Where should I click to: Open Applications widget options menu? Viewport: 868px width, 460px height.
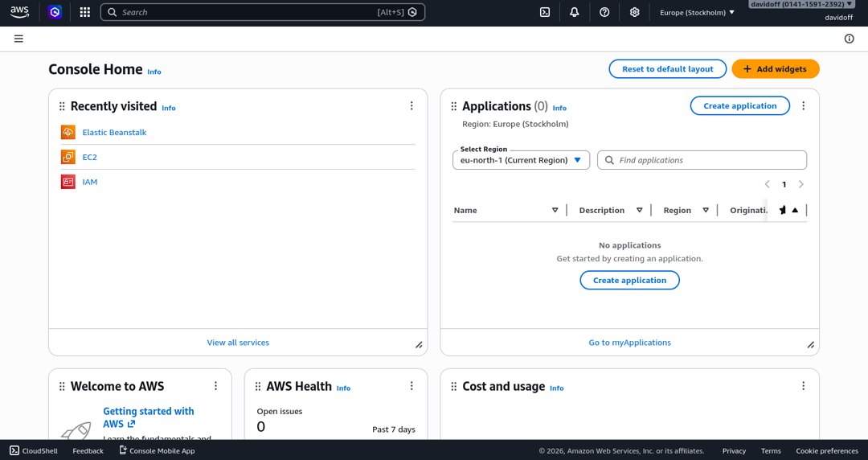pyautogui.click(x=803, y=106)
